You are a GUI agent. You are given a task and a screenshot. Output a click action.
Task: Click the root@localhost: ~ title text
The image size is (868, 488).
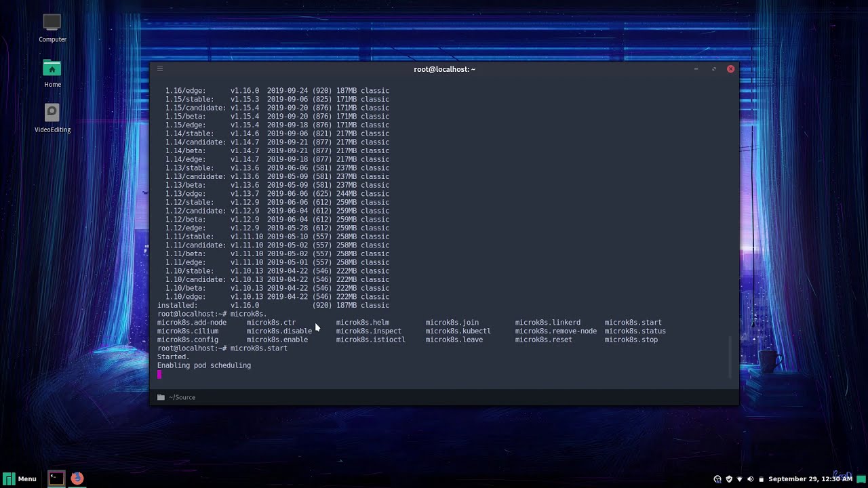point(444,69)
